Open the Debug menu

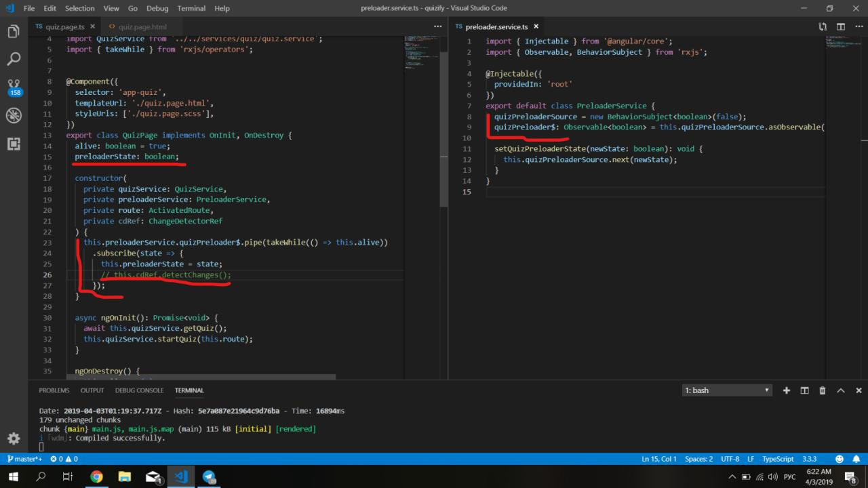tap(157, 8)
